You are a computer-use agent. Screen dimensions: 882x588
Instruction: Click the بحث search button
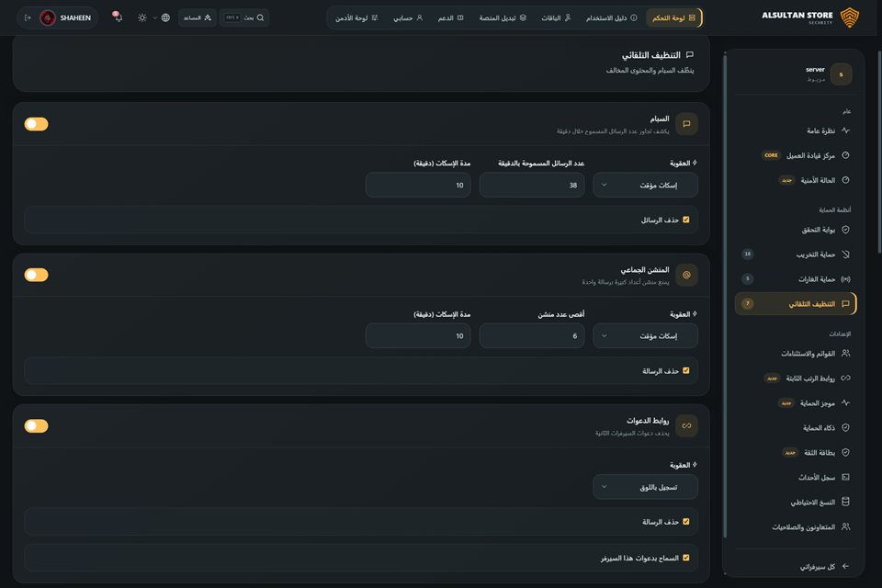coord(244,17)
